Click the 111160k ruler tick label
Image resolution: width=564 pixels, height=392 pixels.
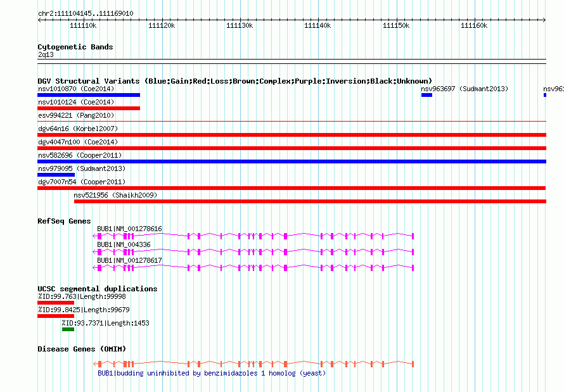[x=474, y=25]
